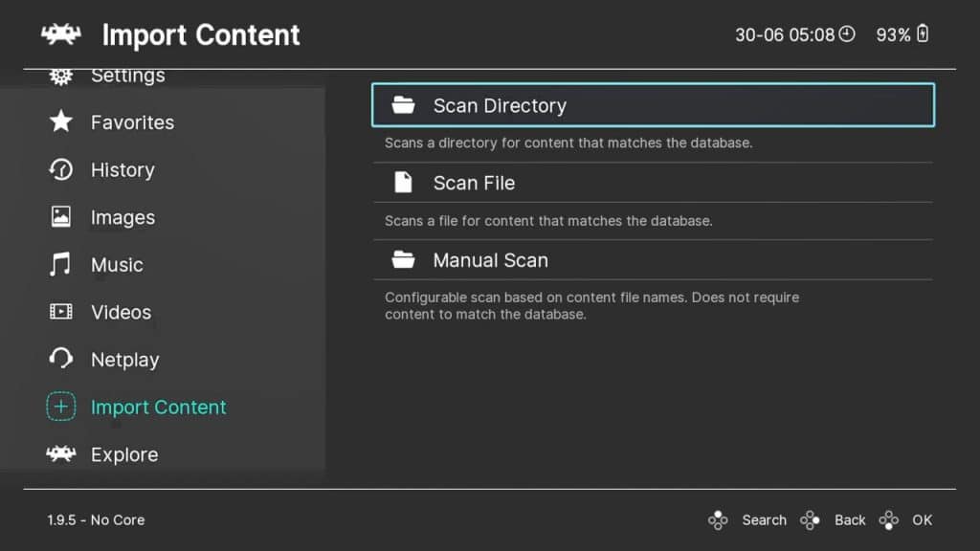
Task: Click the Netplay headset icon
Action: coord(60,359)
